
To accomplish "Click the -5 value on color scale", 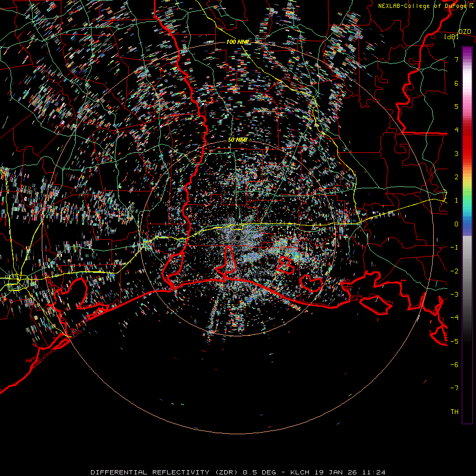I will [454, 341].
